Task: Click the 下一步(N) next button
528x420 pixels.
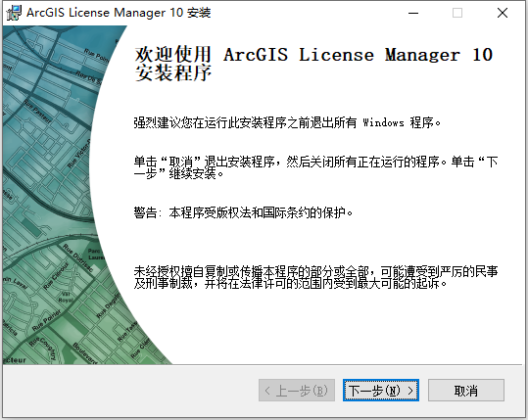Action: point(381,391)
